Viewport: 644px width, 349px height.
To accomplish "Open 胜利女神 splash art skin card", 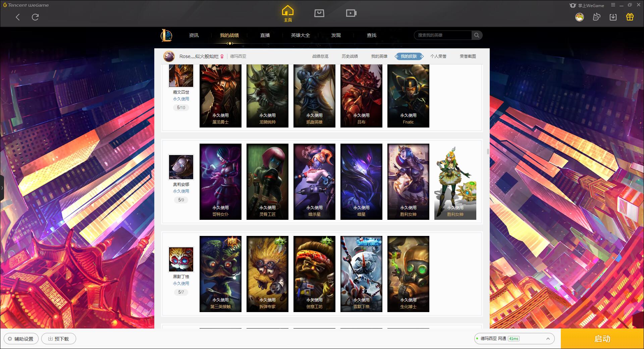I will coord(408,182).
